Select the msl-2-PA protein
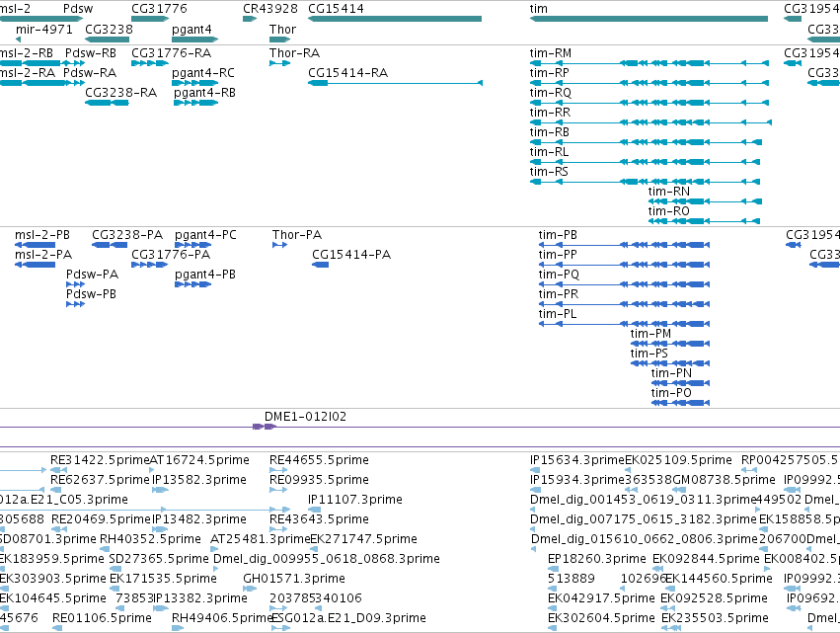The height and width of the screenshot is (633, 840). coord(35,265)
